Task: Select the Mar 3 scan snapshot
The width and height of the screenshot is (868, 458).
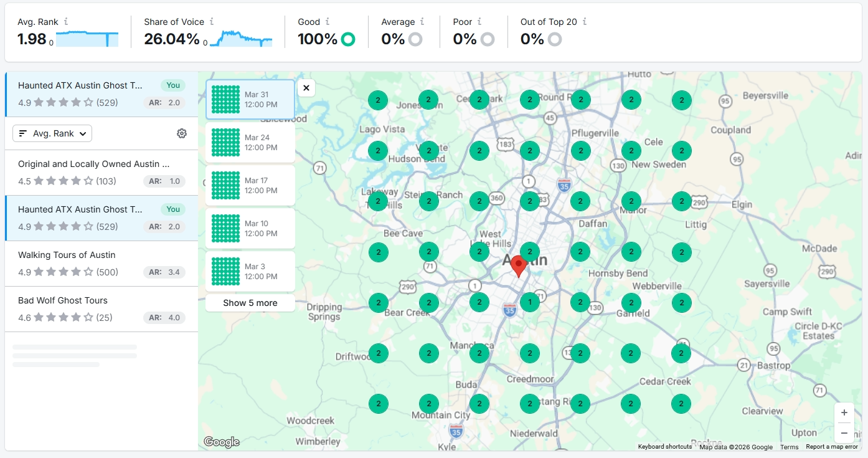Action: [250, 271]
